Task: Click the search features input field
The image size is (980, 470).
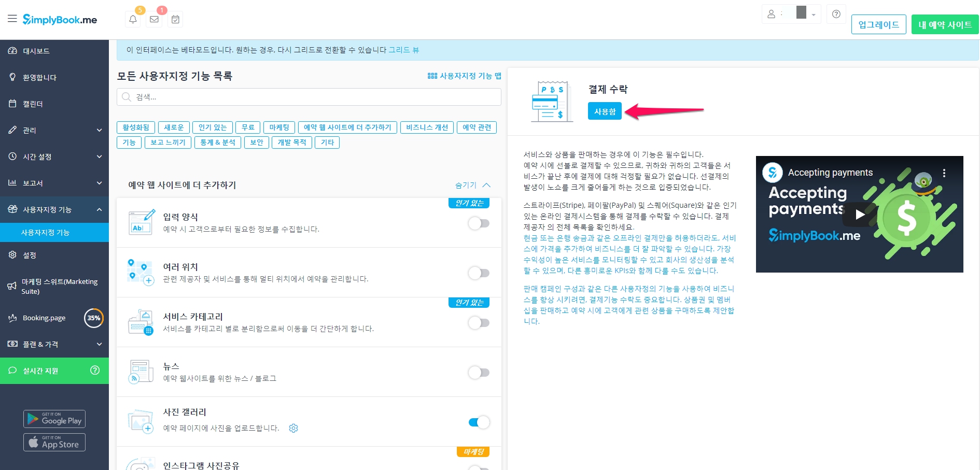Action: (x=309, y=97)
